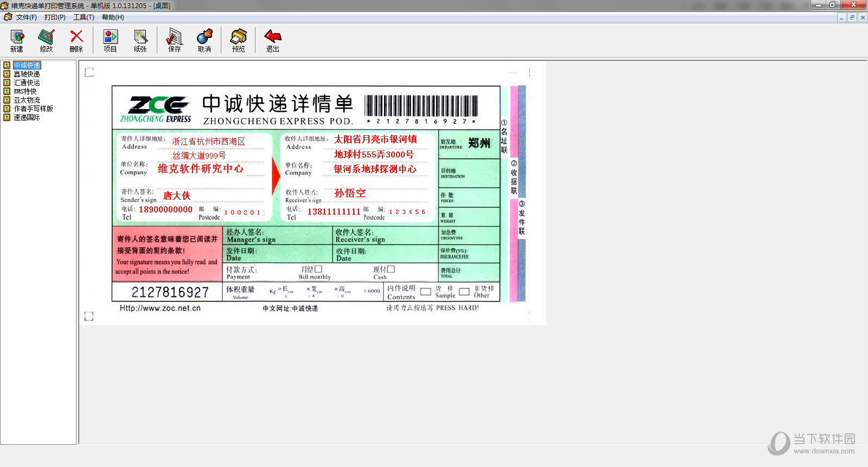Click the app icon in the menu bar
868x467 pixels.
[x=8, y=17]
